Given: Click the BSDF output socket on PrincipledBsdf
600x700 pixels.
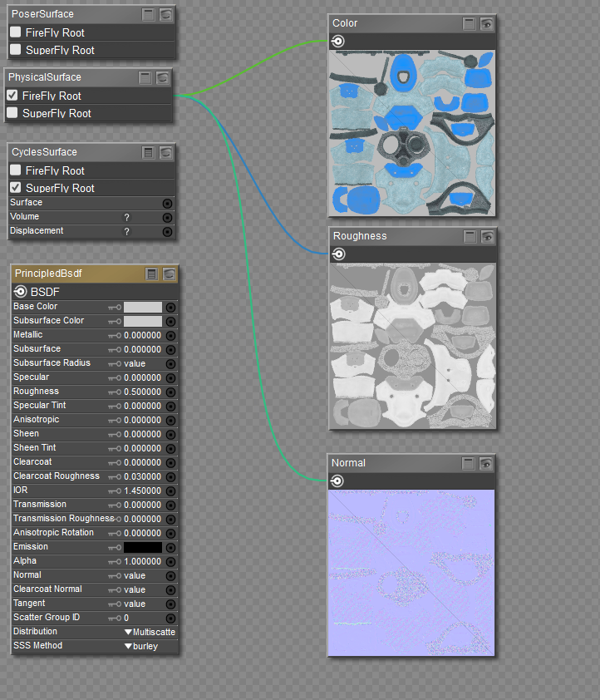Looking at the screenshot, I should click(x=21, y=292).
